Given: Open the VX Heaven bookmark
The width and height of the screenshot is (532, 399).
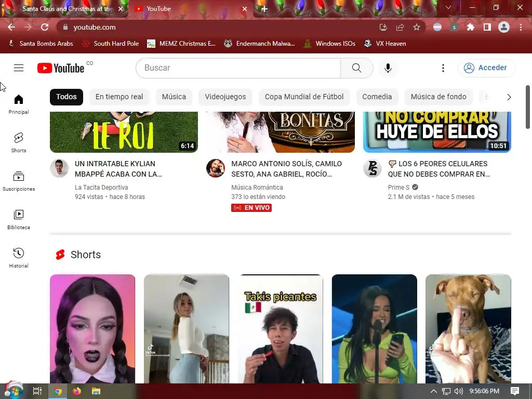Looking at the screenshot, I should (x=385, y=44).
